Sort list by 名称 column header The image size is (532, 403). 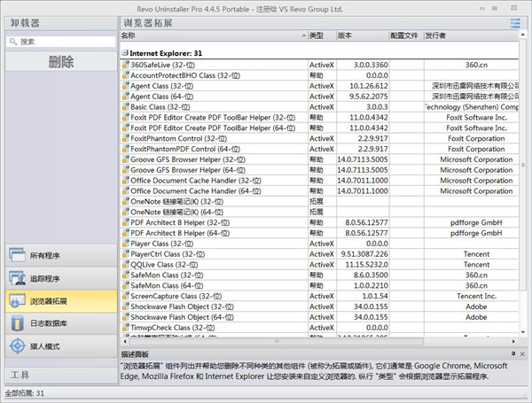tap(213, 35)
